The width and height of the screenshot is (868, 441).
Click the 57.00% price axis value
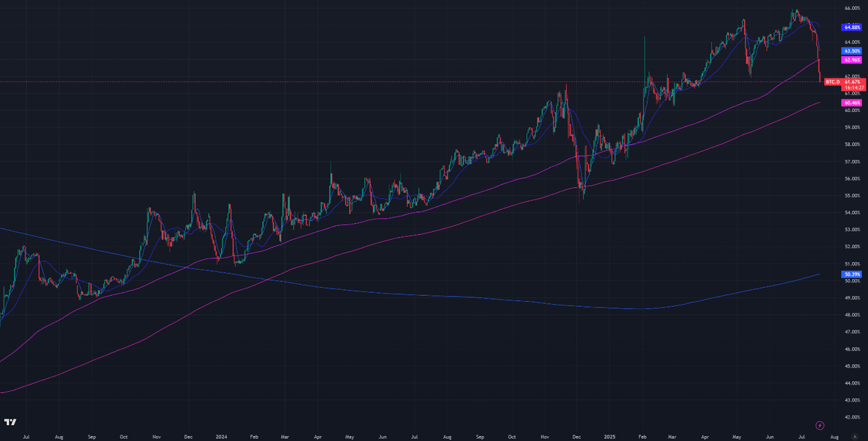click(x=852, y=162)
